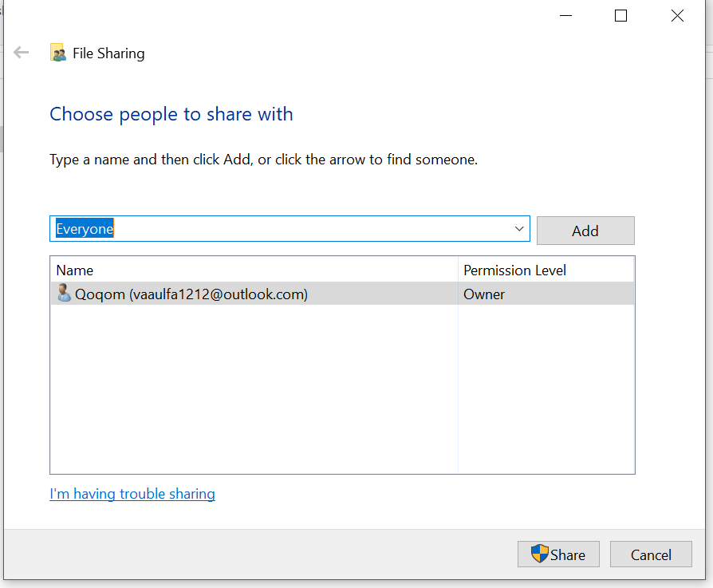
Task: Click the Everyone name input field
Action: coord(290,229)
